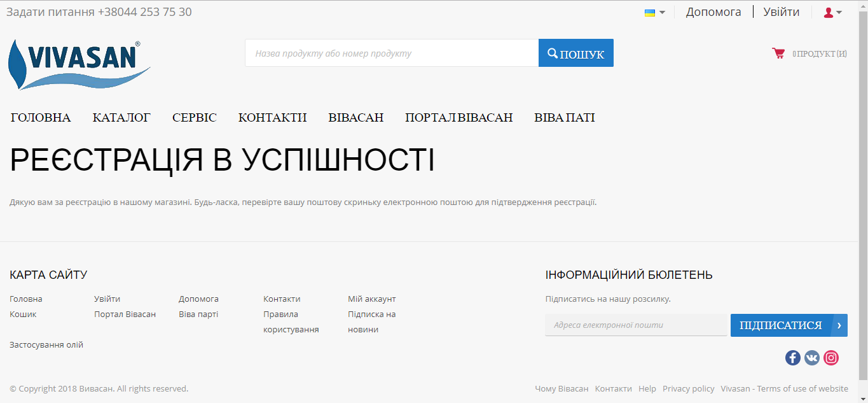Open the СЕРВІС menu item

point(195,118)
